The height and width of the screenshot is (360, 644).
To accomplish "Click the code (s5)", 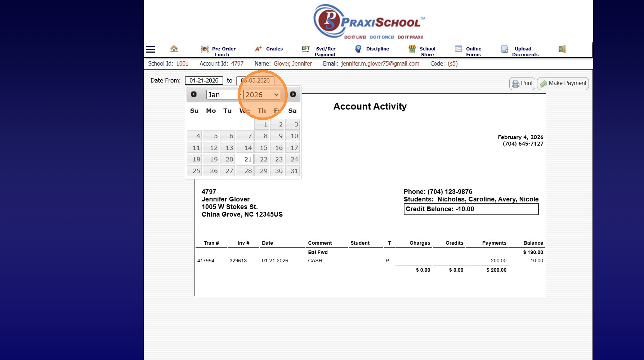I will point(453,64).
